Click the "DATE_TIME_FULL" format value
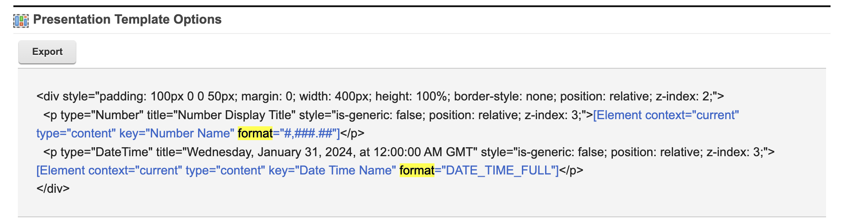Viewport: 868px width, 224px height. 498,170
